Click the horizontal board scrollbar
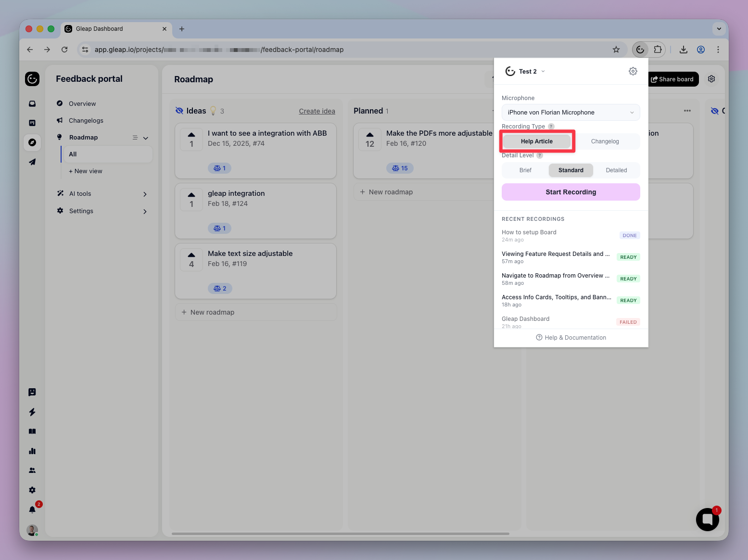This screenshot has width=748, height=560. click(341, 534)
